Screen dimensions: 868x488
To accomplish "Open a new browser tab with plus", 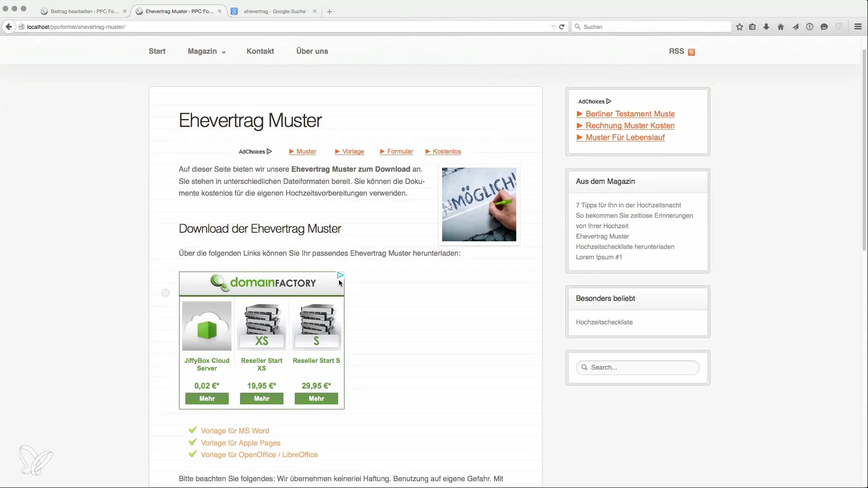I will 330,12.
